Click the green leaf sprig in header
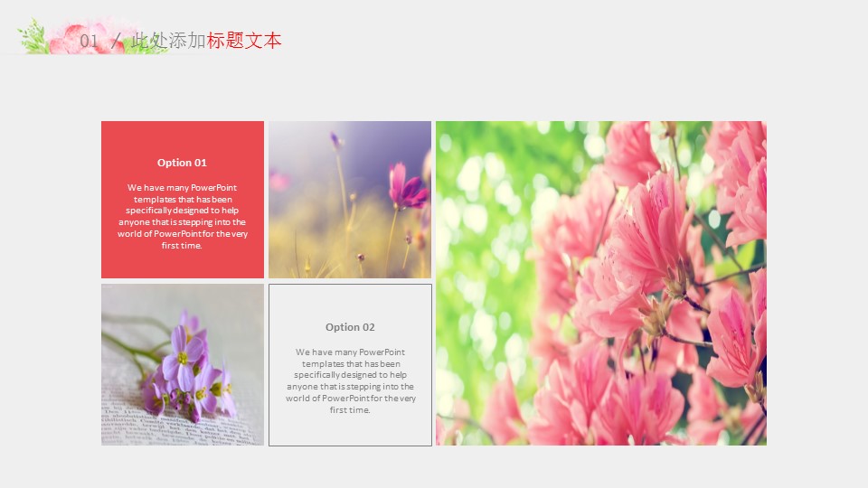This screenshot has width=868, height=488. click(33, 38)
